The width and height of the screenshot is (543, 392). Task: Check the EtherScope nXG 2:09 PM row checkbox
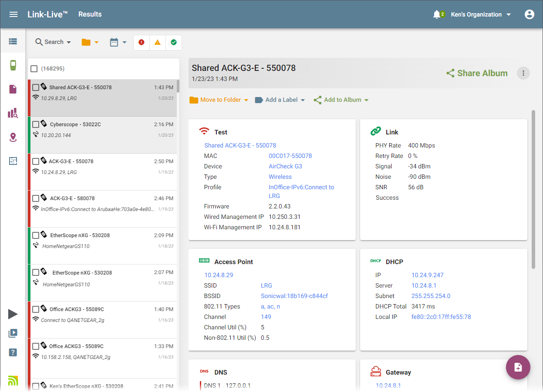[36, 235]
